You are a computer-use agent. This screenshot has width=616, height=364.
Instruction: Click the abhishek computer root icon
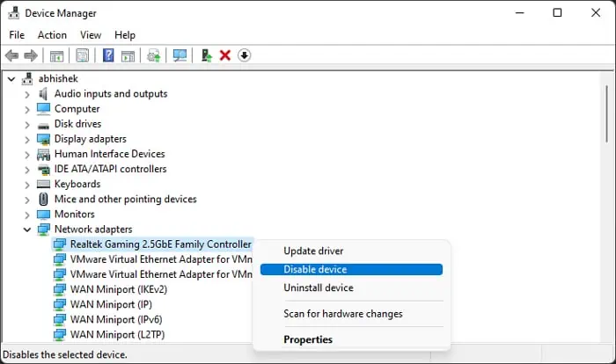27,78
